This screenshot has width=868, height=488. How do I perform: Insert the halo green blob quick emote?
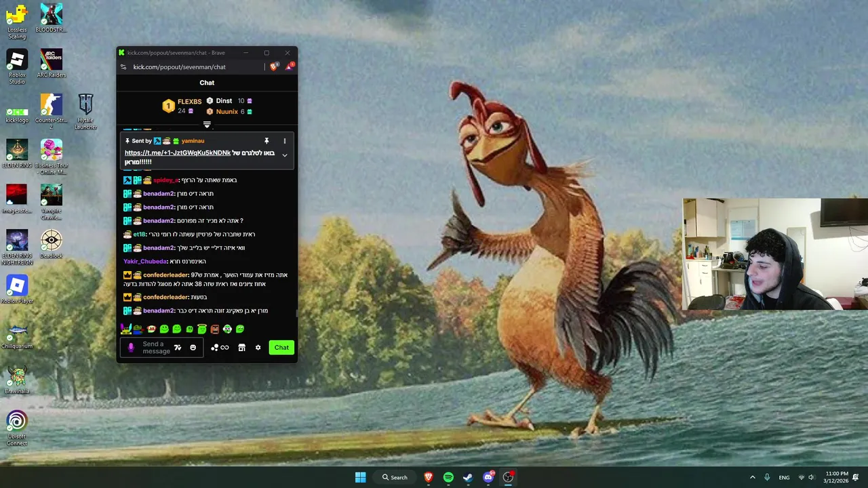coord(202,329)
